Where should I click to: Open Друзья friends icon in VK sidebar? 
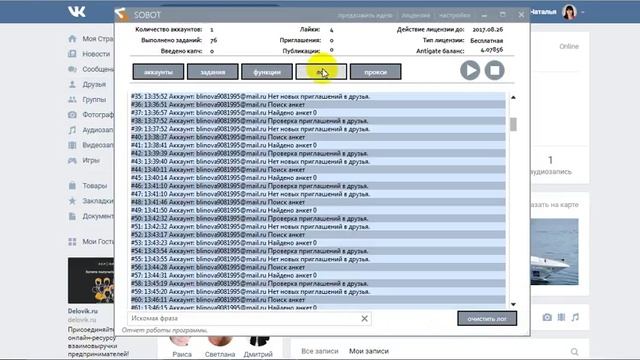click(x=72, y=84)
